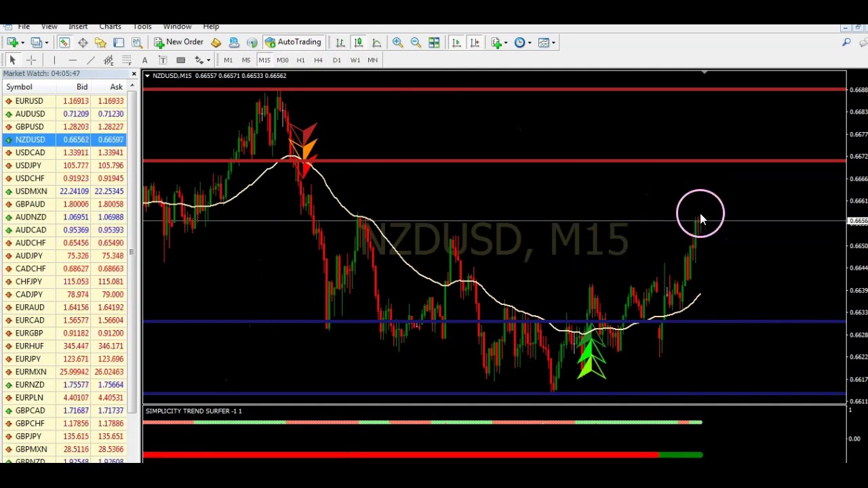Select AUDCAD symbol row

pyautogui.click(x=64, y=230)
